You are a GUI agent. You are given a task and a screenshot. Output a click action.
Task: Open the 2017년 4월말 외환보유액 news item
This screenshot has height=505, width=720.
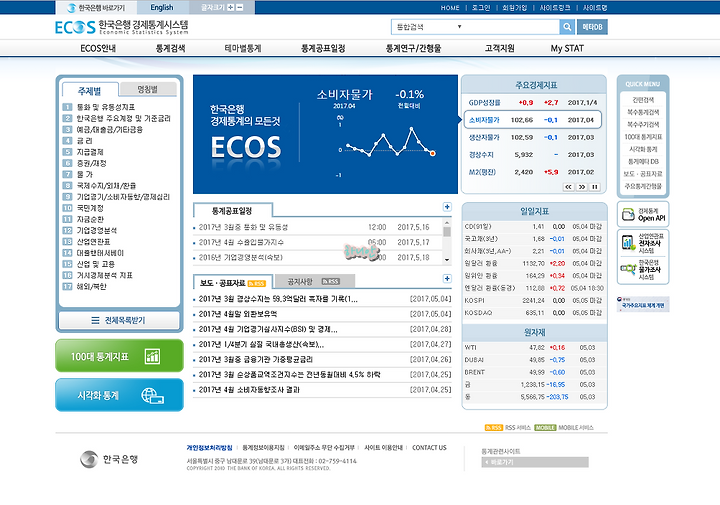click(238, 314)
